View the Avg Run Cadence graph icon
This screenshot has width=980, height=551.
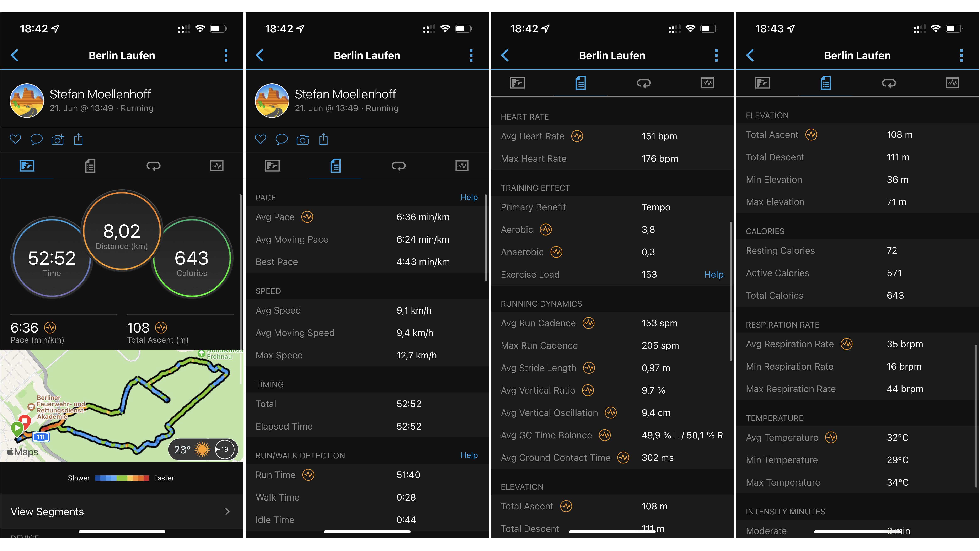point(589,323)
